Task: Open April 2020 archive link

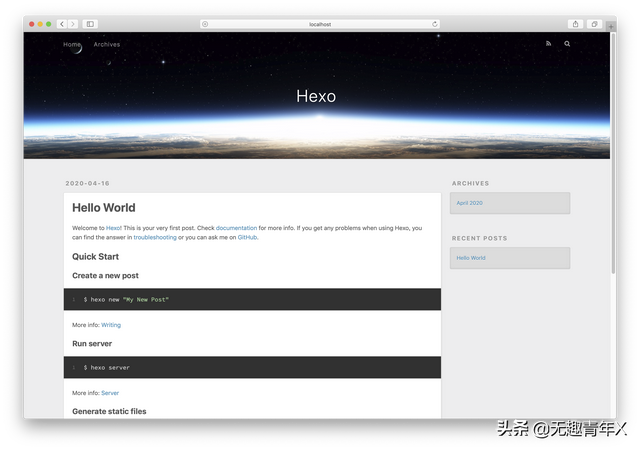Action: (x=469, y=203)
